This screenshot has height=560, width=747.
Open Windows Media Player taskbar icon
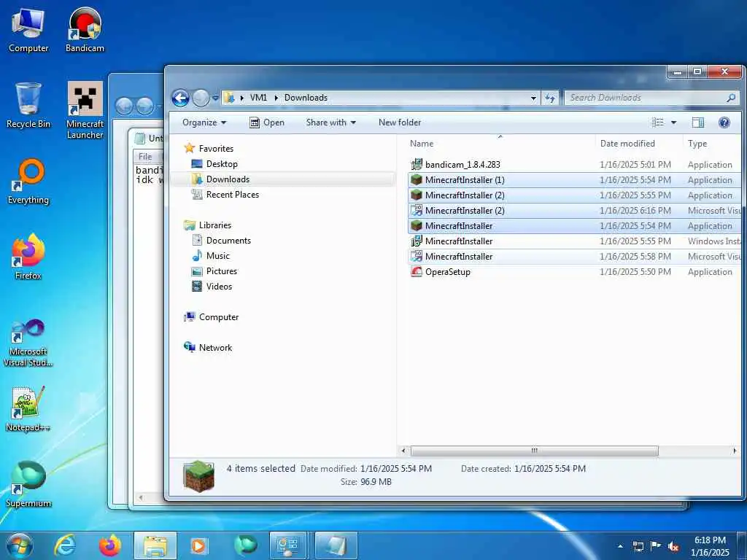click(x=200, y=545)
